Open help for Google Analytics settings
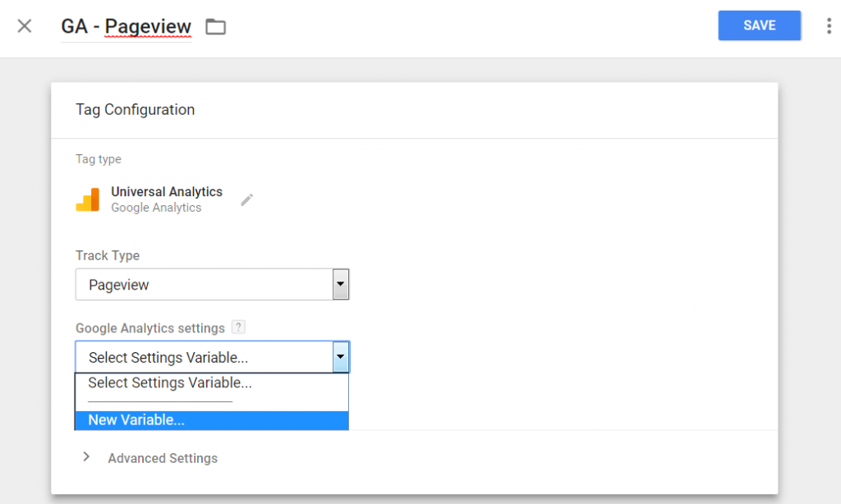This screenshot has width=841, height=504. click(x=238, y=328)
